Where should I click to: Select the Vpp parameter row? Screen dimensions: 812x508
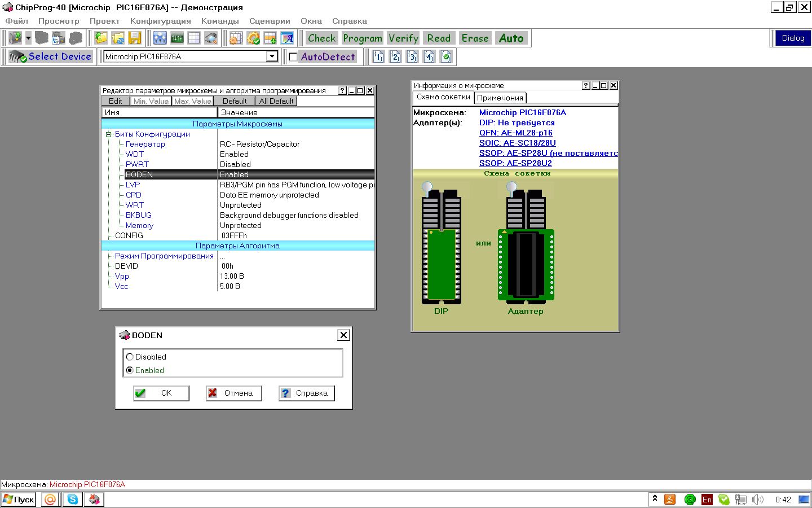pyautogui.click(x=122, y=276)
